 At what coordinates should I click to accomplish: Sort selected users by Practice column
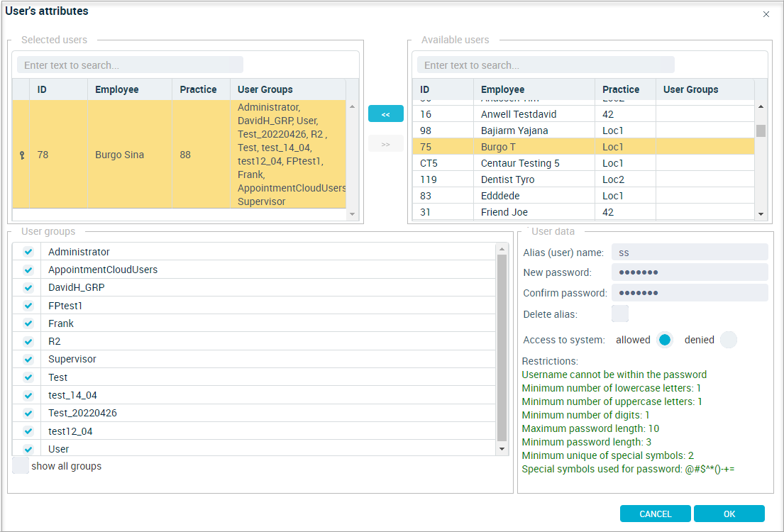pyautogui.click(x=201, y=89)
